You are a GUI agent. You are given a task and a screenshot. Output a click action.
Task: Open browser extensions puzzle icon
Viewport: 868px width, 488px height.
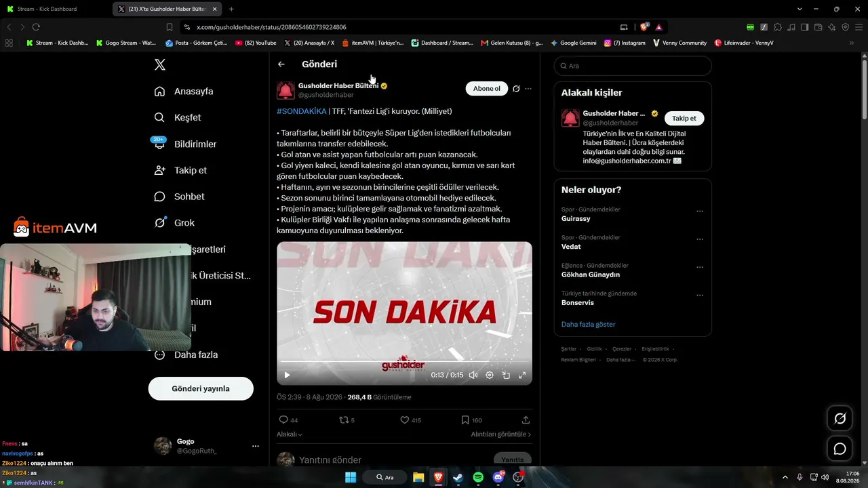tap(777, 27)
